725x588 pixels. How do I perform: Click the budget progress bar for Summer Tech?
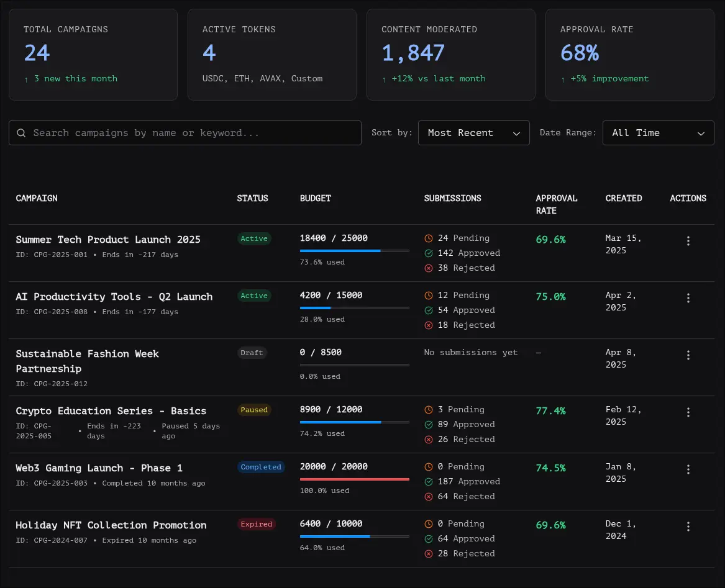pos(354,251)
